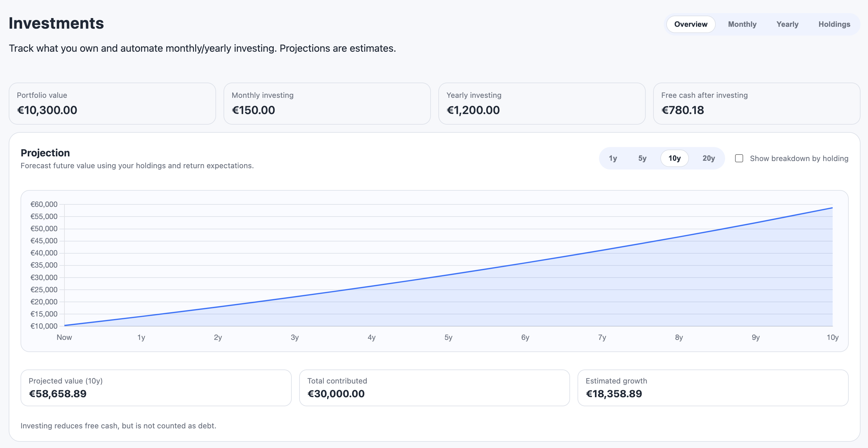The image size is (868, 448).
Task: Select the 1y projection range
Action: coord(614,158)
